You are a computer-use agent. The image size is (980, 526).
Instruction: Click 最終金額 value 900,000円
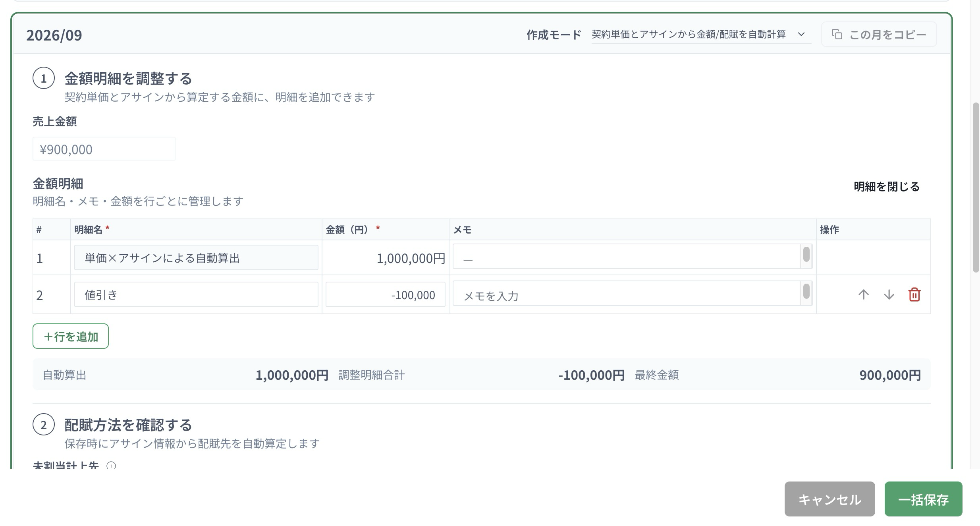pos(890,375)
